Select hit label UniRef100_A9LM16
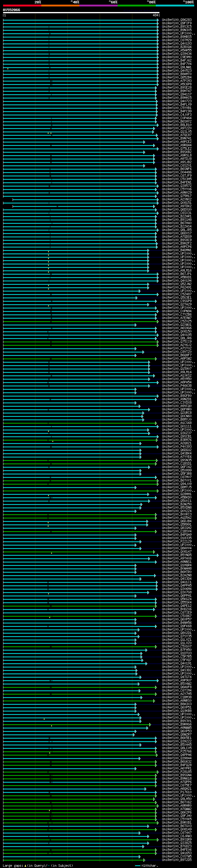 [x=177, y=270]
